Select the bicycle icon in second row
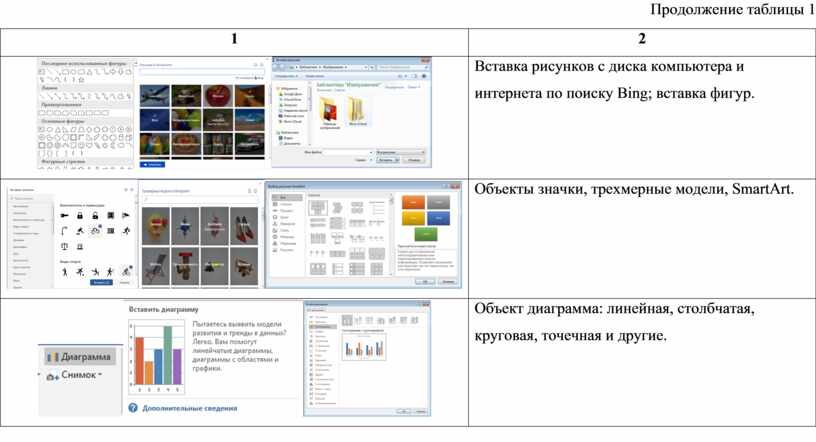 96,230
